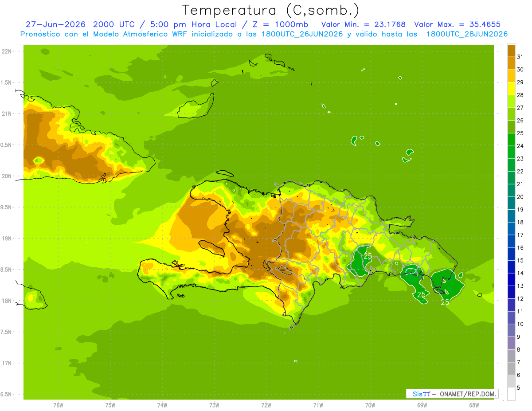Click the title 'Temperatura (C,somb.)'
This screenshot has height=411, width=532.
pyautogui.click(x=271, y=10)
